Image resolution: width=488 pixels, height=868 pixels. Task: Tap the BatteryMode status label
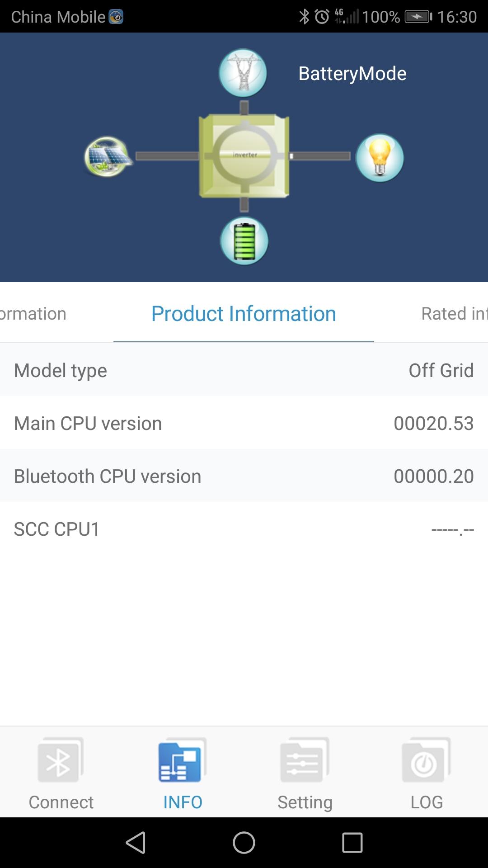(x=352, y=74)
